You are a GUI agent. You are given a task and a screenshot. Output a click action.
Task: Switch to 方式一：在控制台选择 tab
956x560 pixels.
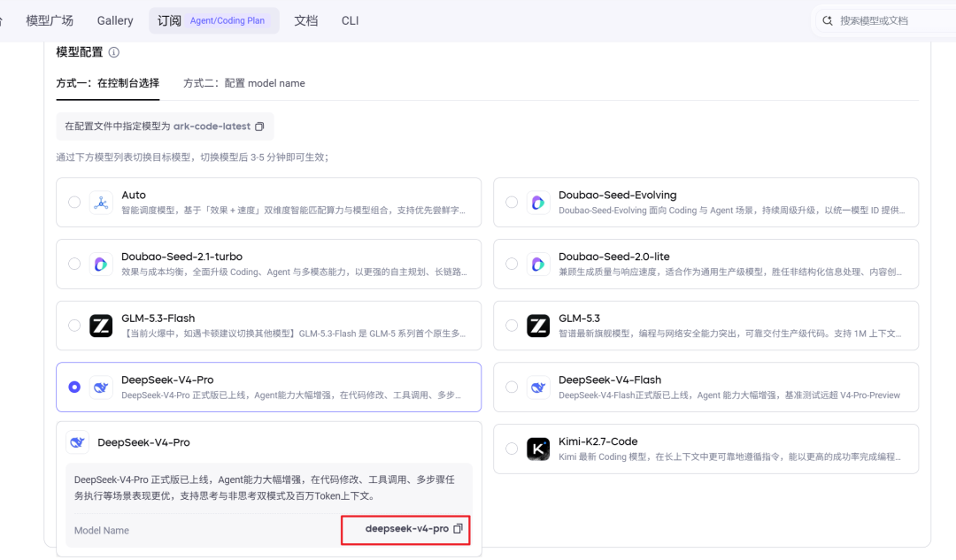[x=108, y=83]
